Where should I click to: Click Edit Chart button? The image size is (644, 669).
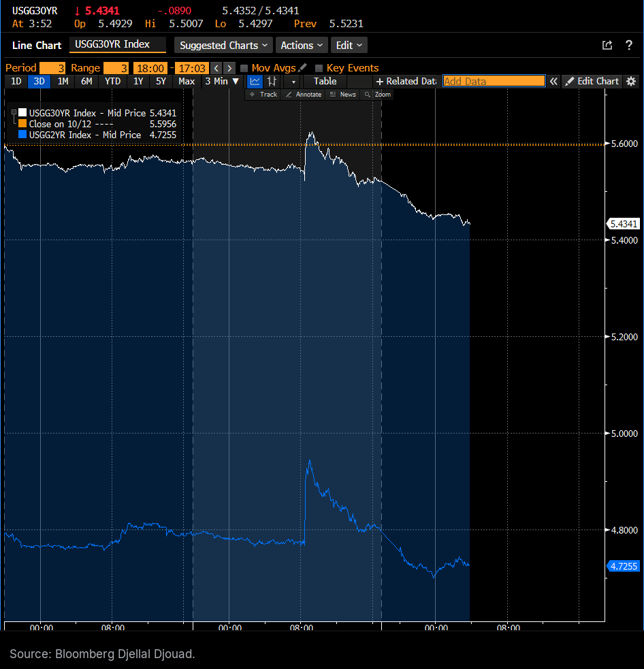tap(592, 81)
